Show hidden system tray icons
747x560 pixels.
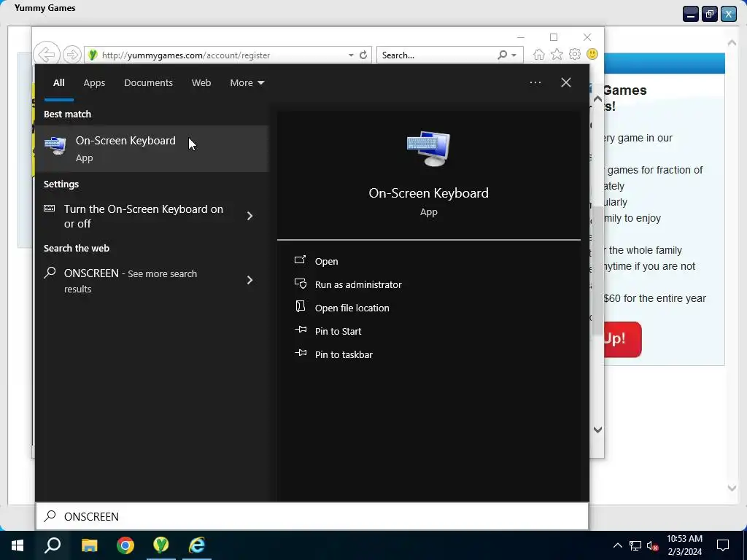click(x=617, y=545)
